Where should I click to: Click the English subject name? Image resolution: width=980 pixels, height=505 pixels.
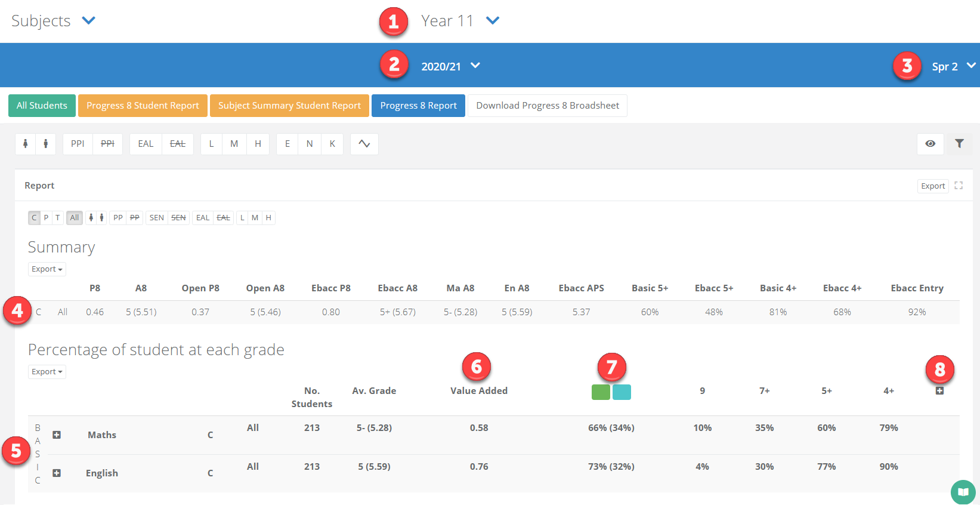[102, 473]
